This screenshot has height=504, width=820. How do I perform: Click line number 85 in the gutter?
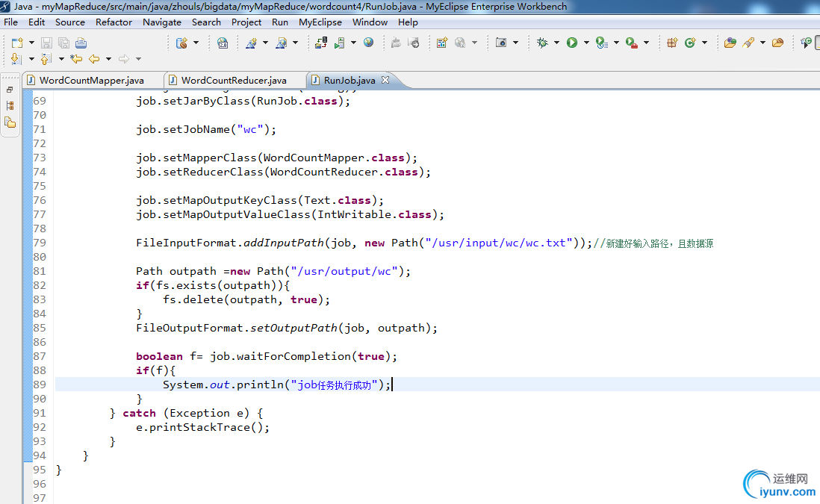click(40, 328)
